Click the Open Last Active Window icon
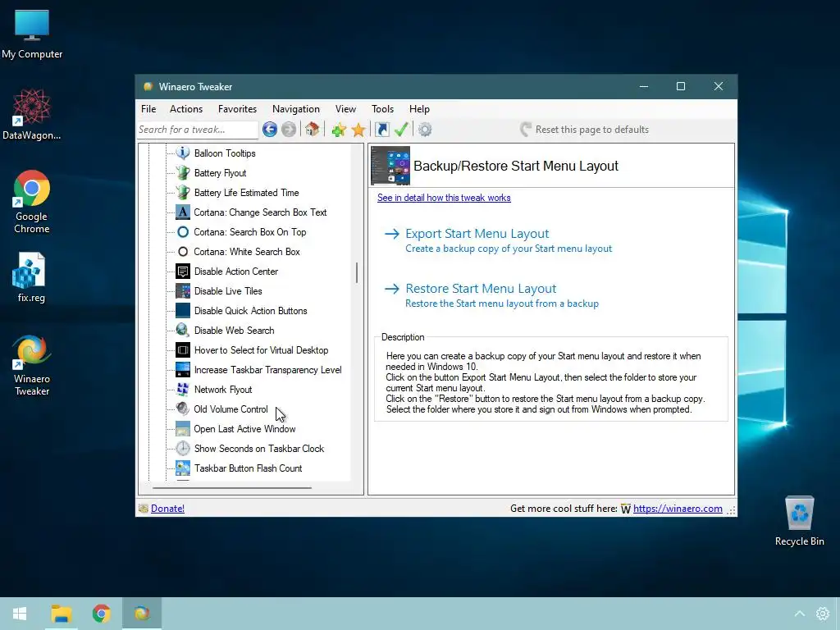Image resolution: width=840 pixels, height=630 pixels. [183, 428]
